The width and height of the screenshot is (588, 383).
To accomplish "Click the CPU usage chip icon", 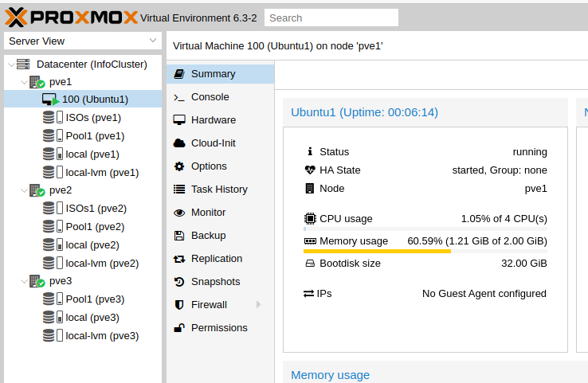I will [x=310, y=218].
